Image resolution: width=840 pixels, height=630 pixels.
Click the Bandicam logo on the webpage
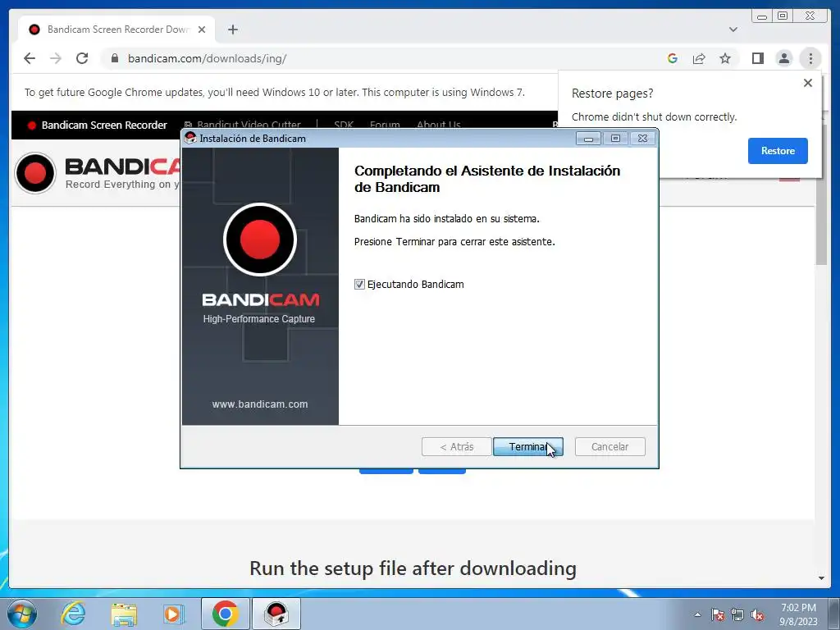coord(98,173)
